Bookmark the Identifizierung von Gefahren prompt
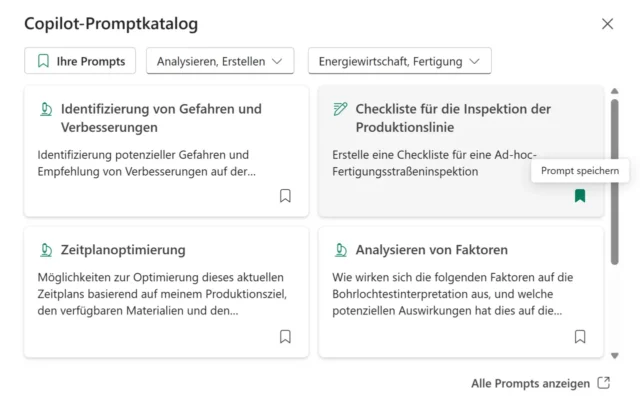This screenshot has height=405, width=640. (285, 196)
